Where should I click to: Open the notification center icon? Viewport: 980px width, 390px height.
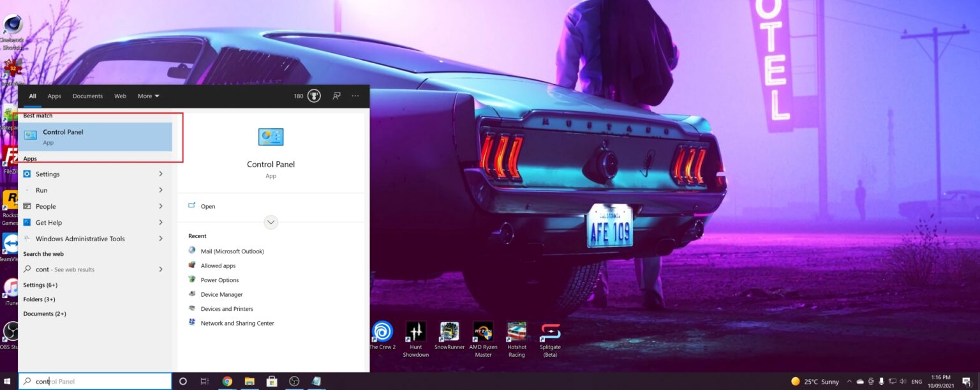pyautogui.click(x=966, y=381)
